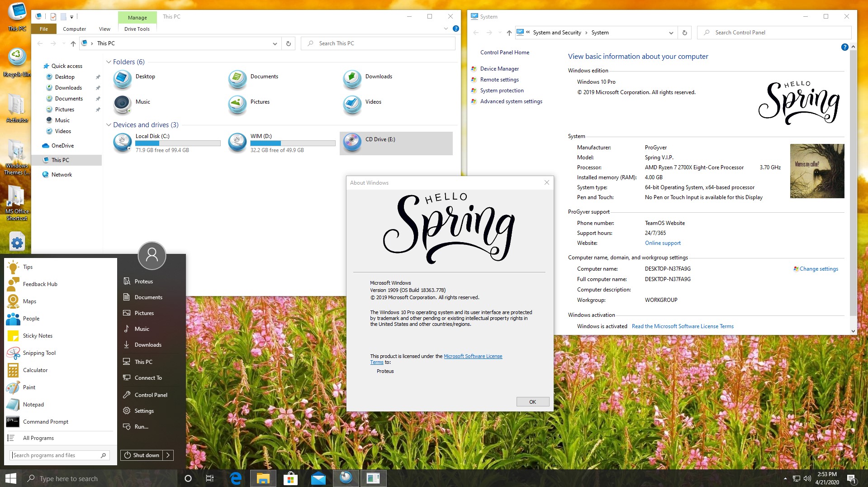Open the Mail app from taskbar

[x=318, y=478]
